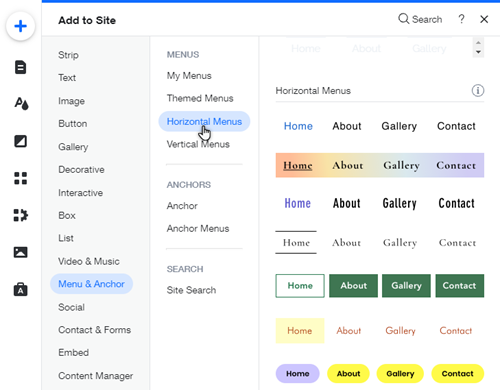500x390 pixels.
Task: Click the info icon beside Horizontal Menus
Action: (x=478, y=90)
